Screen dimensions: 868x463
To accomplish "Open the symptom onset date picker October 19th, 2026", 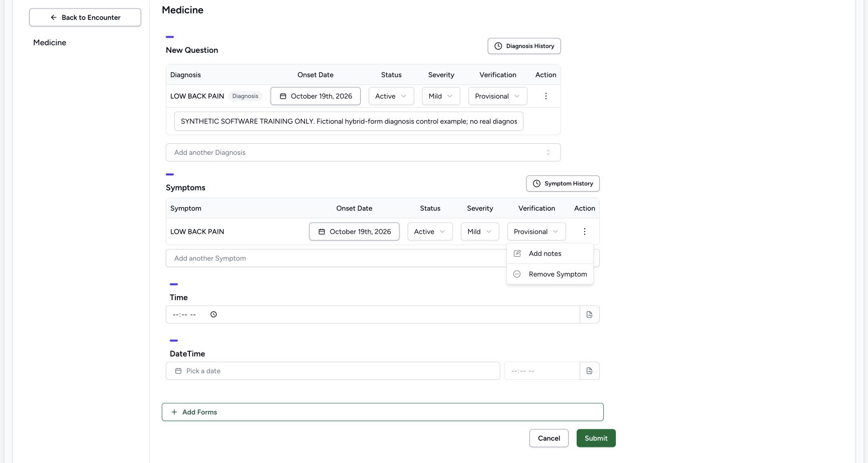I will [354, 232].
